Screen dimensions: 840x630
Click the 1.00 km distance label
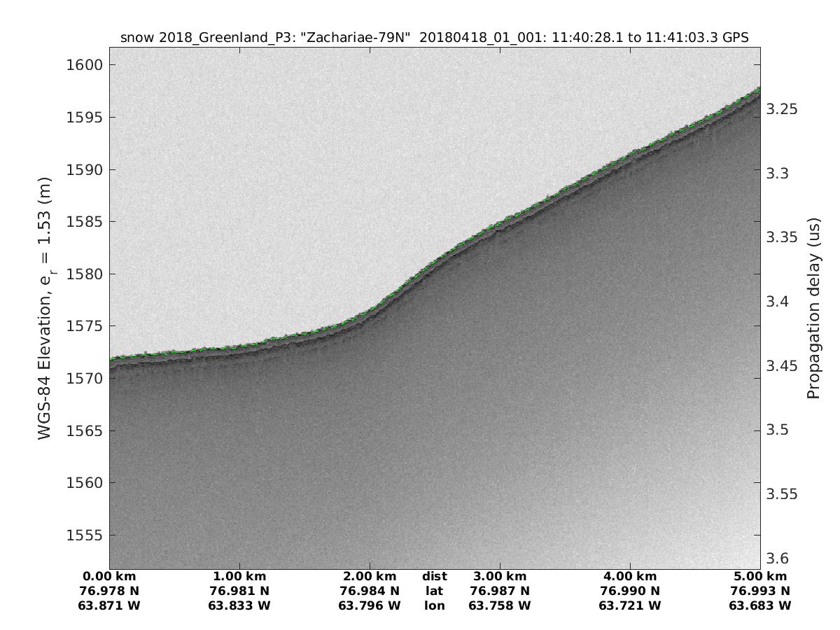pos(239,577)
